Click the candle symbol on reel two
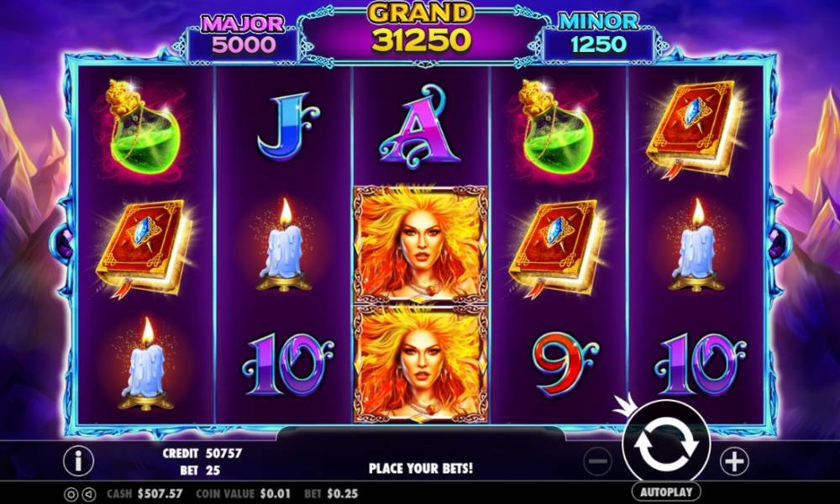The height and width of the screenshot is (504, 840). [x=284, y=245]
